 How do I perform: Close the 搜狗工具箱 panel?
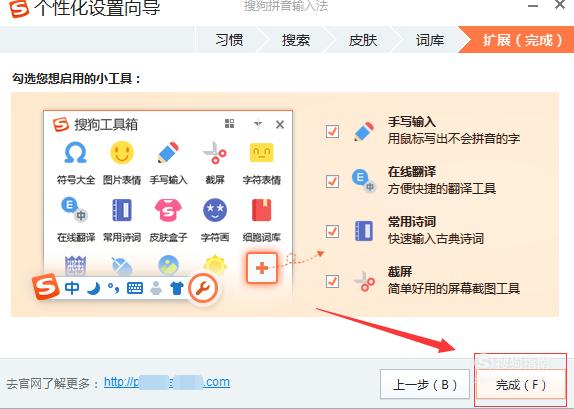(280, 124)
